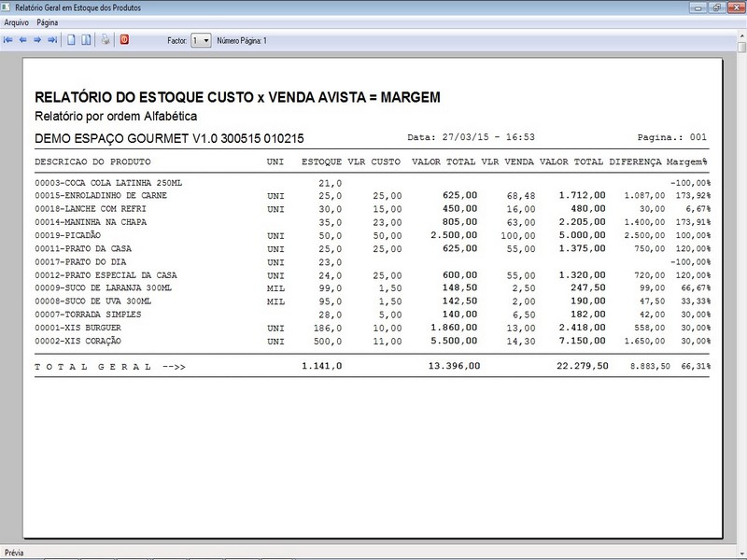The height and width of the screenshot is (560, 747).
Task: Click row 00007-TORRADA SIMPLES
Action: [373, 315]
